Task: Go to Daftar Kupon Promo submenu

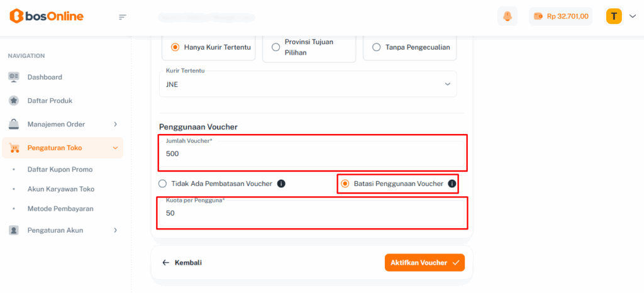Action: (60, 169)
